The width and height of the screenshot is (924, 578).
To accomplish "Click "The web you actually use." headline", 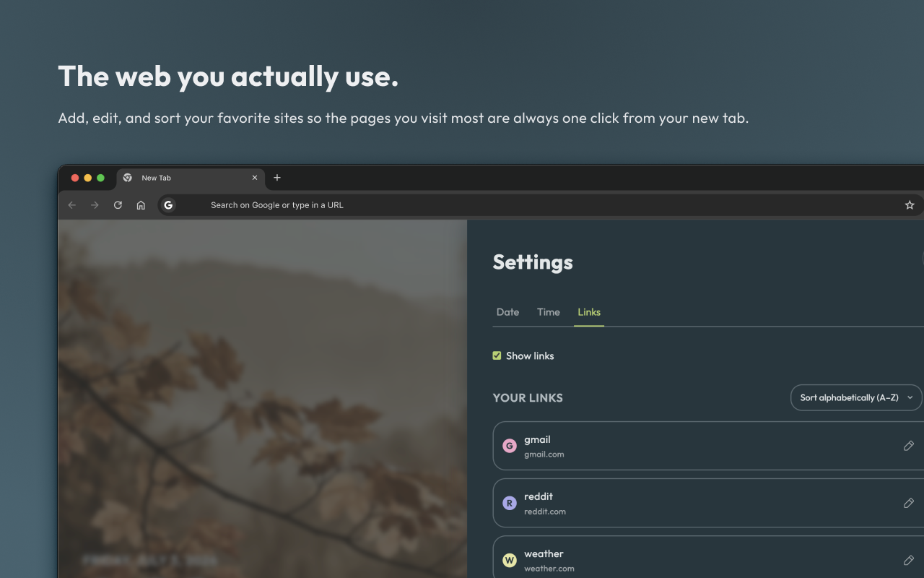I will pos(228,77).
